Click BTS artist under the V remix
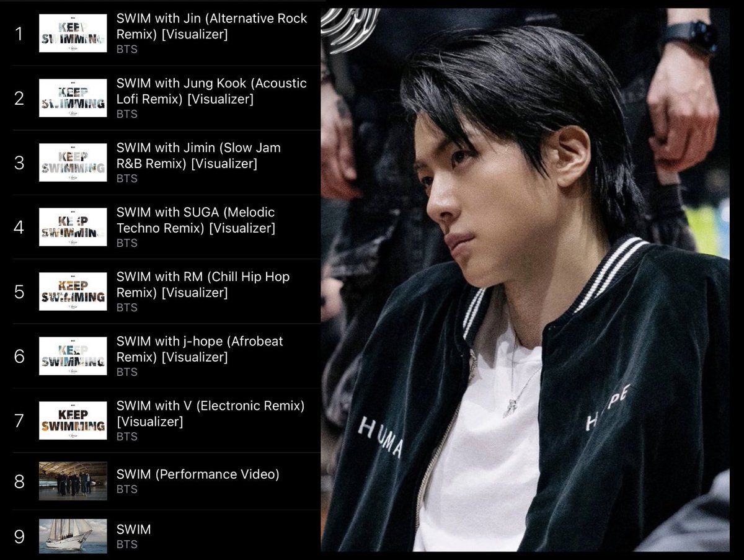The width and height of the screenshot is (744, 560). 127,437
